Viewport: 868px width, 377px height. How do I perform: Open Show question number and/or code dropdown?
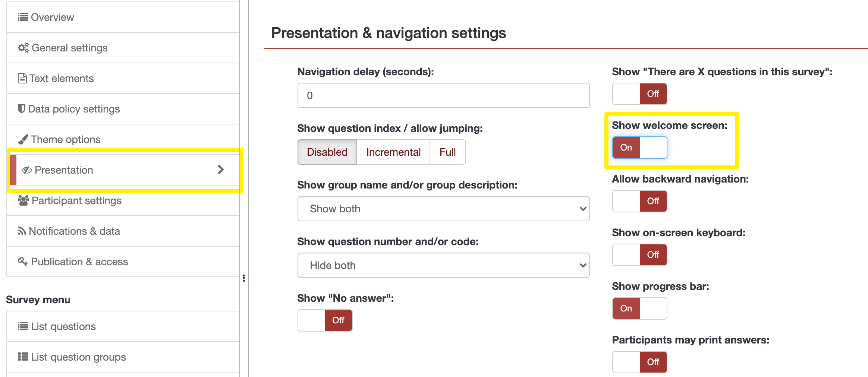tap(443, 265)
